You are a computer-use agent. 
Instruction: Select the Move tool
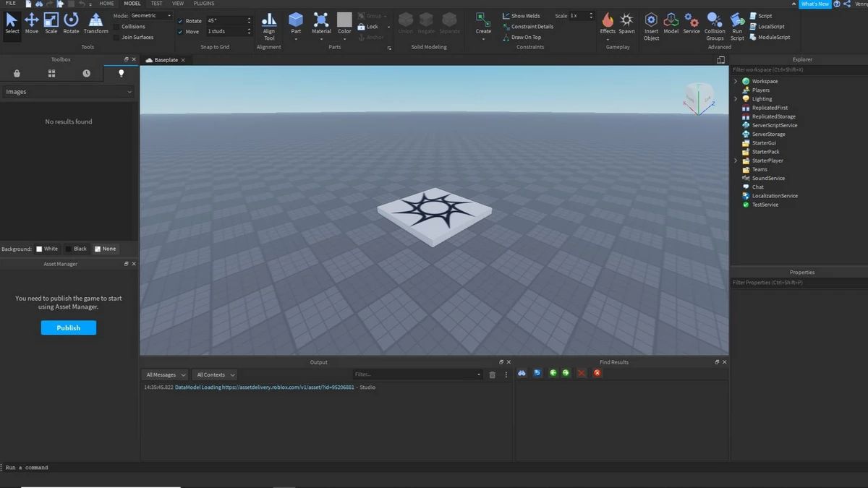32,22
